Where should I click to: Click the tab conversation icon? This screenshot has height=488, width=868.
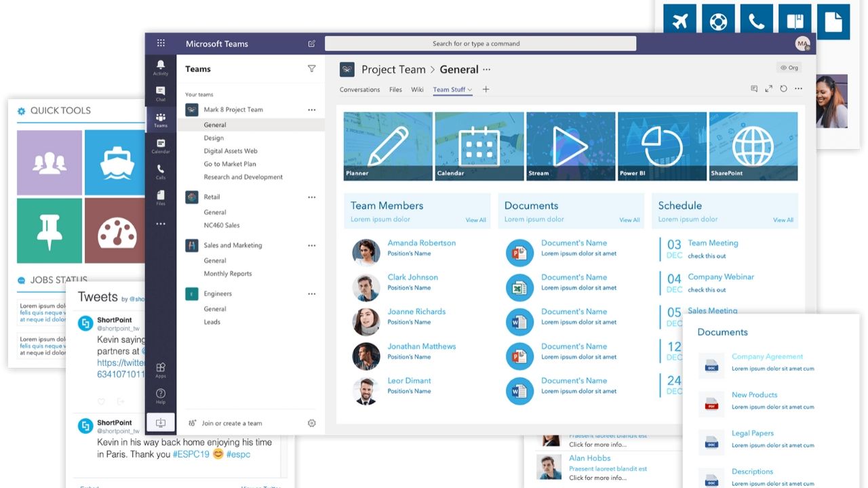pos(754,89)
